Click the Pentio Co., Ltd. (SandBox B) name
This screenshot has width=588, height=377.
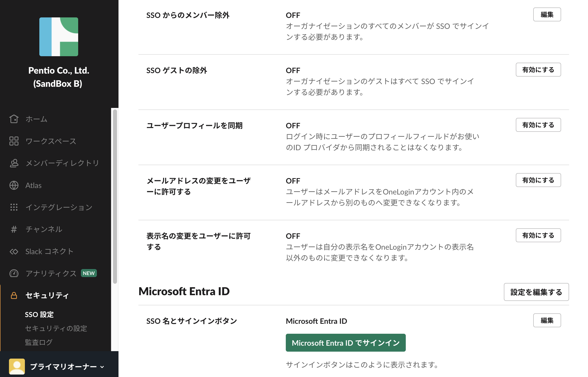point(59,77)
